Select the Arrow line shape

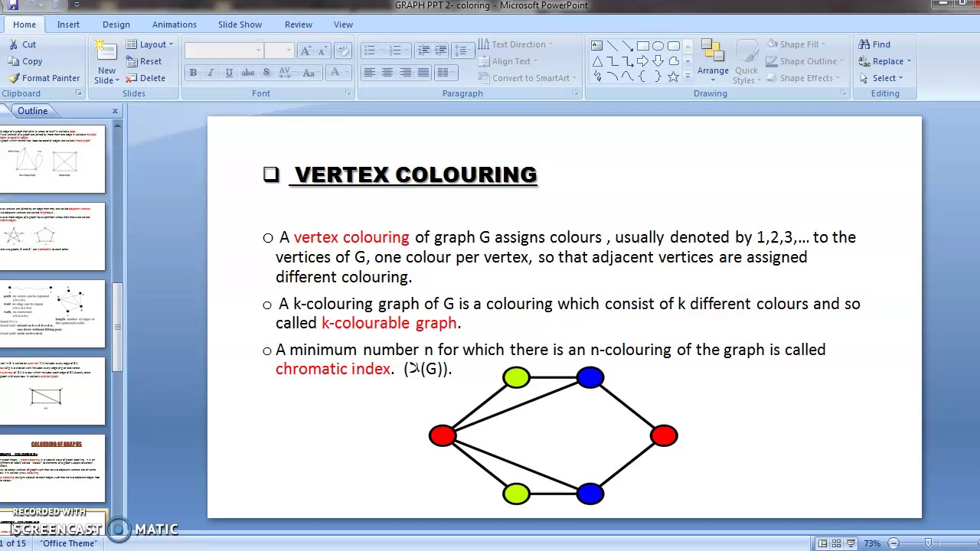627,45
